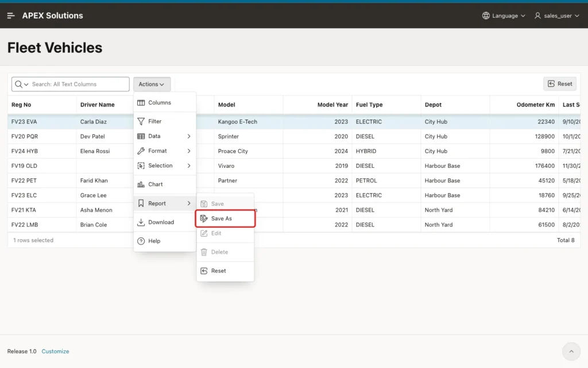588x368 pixels.
Task: Select the FV19 OLD registration cell
Action: point(42,166)
